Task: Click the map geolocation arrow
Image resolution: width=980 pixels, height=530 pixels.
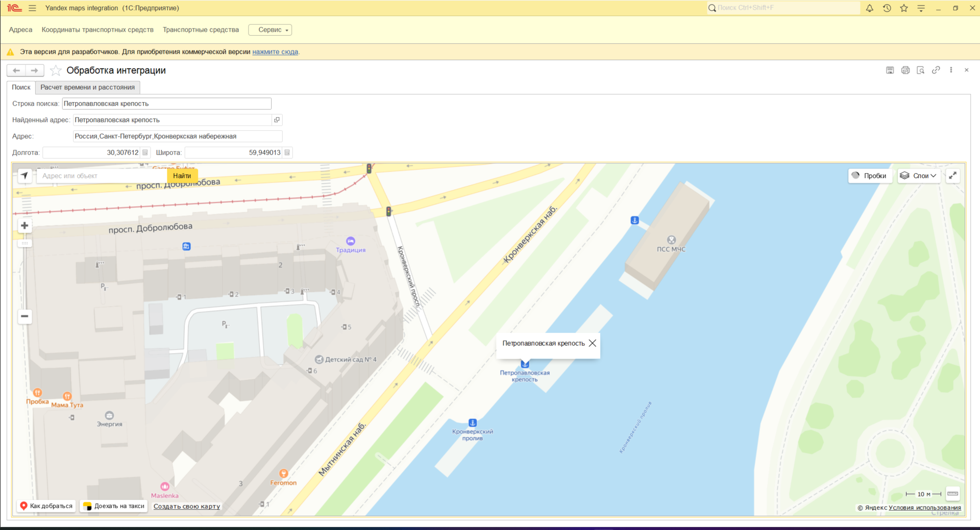Action: 24,176
